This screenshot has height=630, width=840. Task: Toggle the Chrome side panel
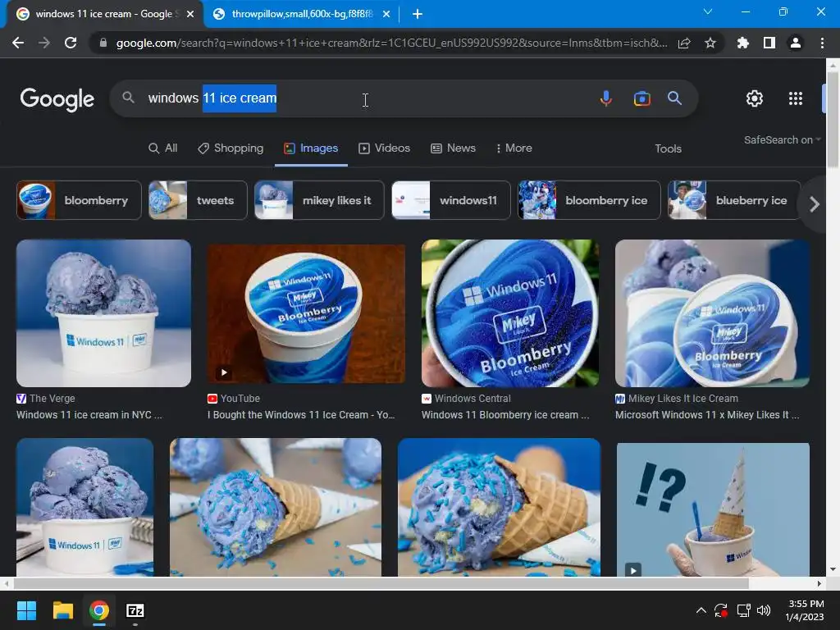click(x=769, y=43)
